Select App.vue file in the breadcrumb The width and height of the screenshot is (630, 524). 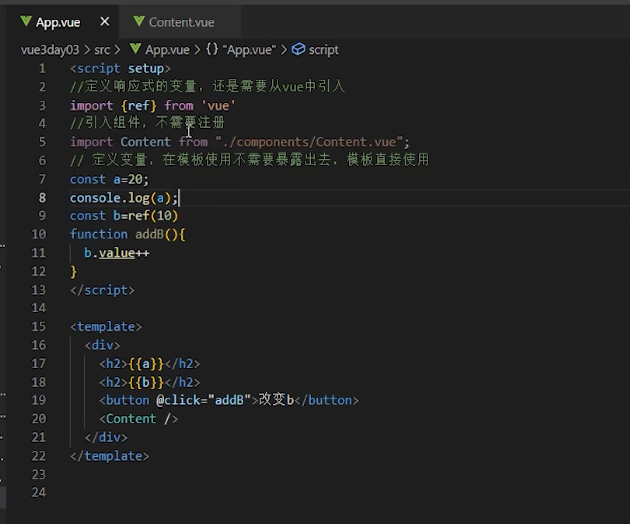167,50
